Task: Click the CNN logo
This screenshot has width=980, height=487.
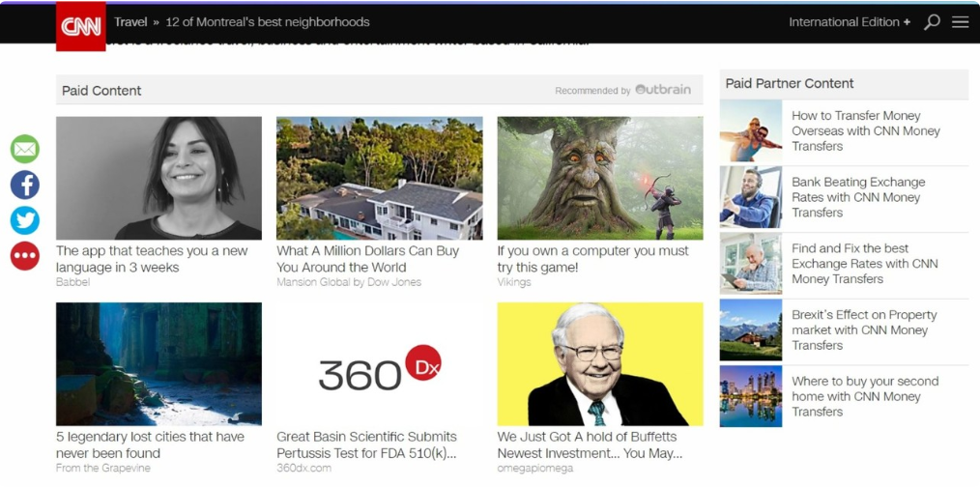Action: click(81, 26)
